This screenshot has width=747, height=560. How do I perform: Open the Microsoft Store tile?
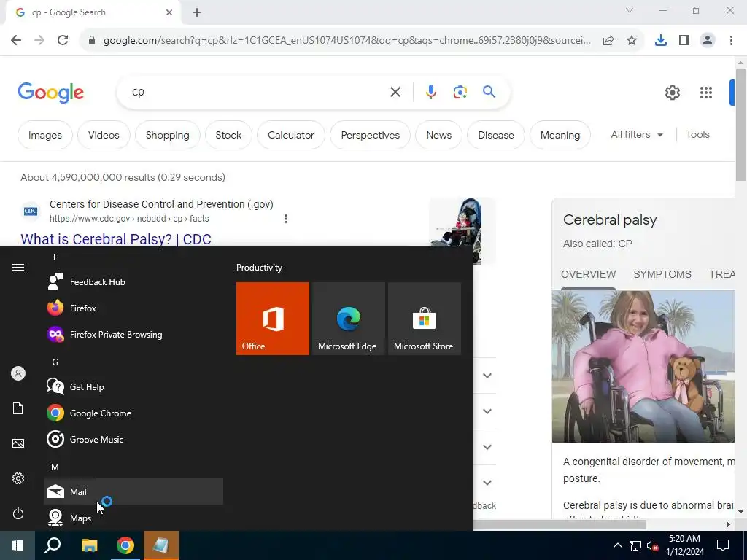tap(424, 319)
